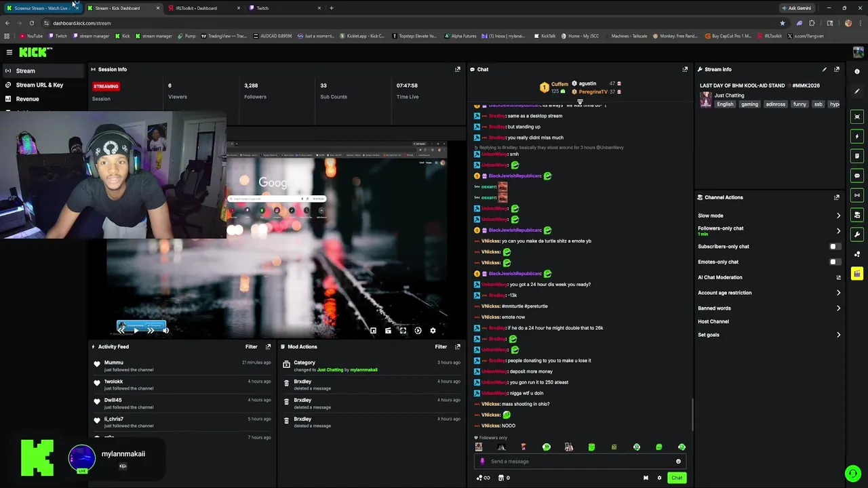Play the stream preview
The image size is (868, 488).
click(x=136, y=330)
